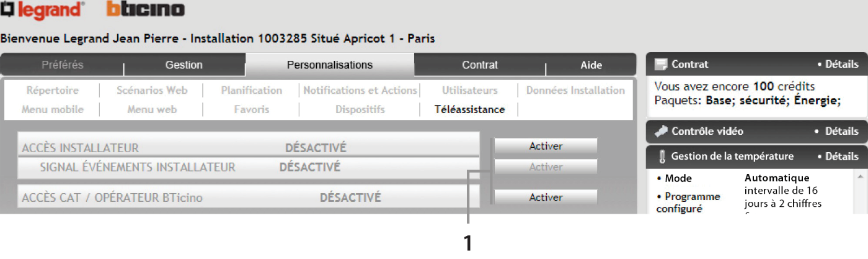868x259 pixels.
Task: Click the Contrat panel document icon
Action: pos(661,65)
